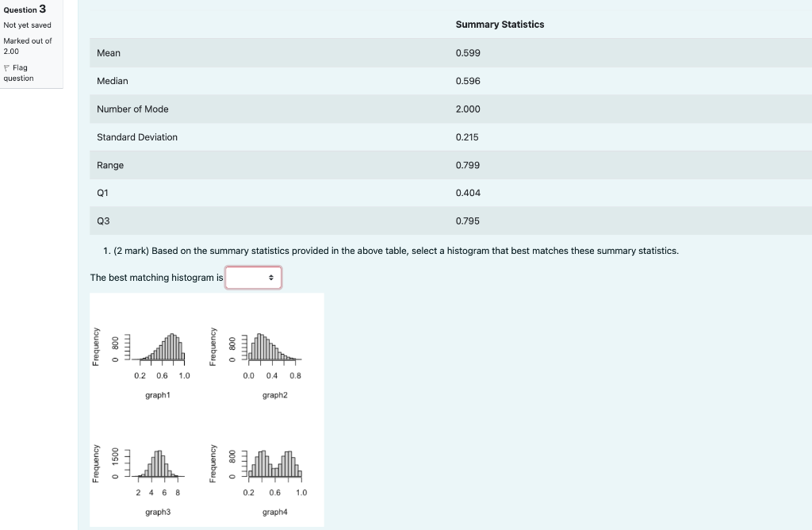This screenshot has height=530, width=812.
Task: Select the answer combo box next to histogram text
Action: (x=253, y=278)
